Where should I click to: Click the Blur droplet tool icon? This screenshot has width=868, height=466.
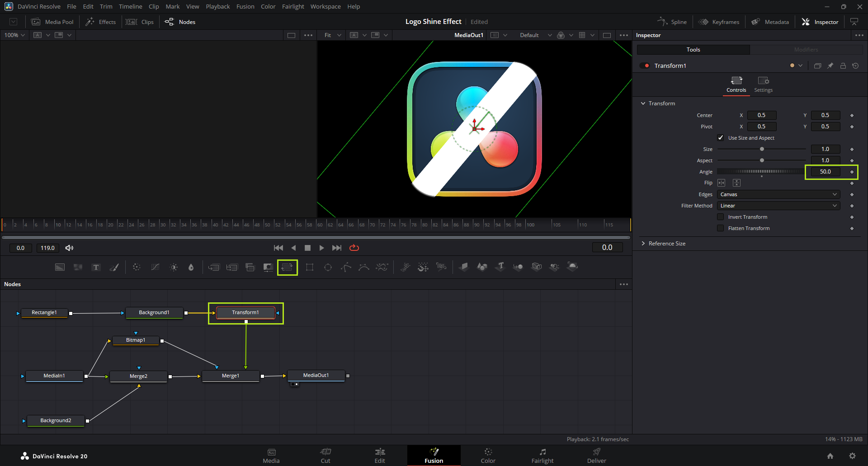point(191,267)
